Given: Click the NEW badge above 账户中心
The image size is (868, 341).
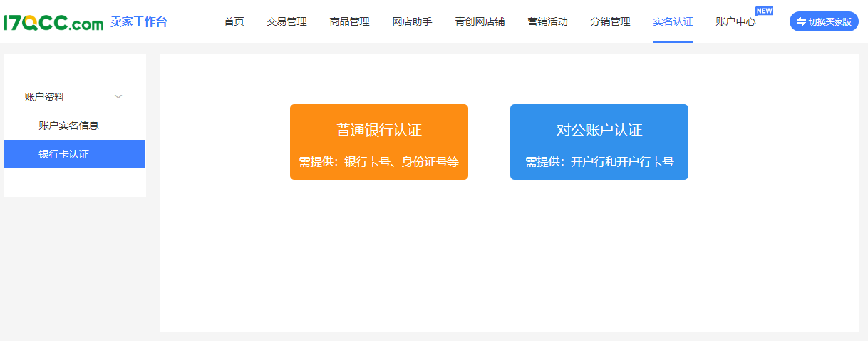Looking at the screenshot, I should pos(764,11).
